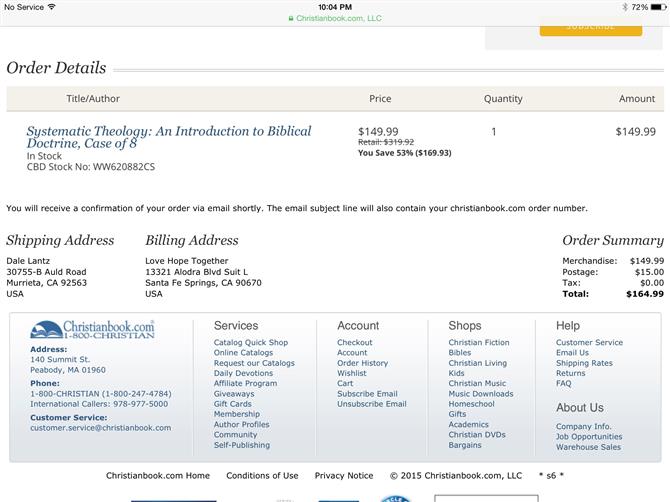Open Gift Cards link

pyautogui.click(x=232, y=404)
